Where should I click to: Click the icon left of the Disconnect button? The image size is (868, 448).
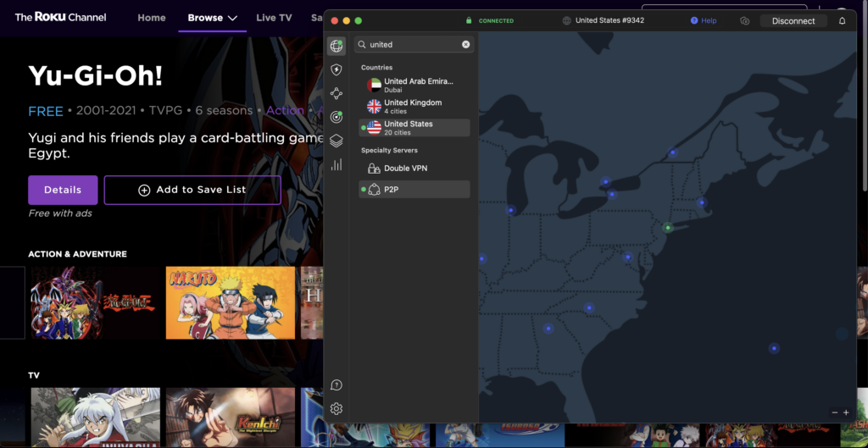(x=744, y=20)
